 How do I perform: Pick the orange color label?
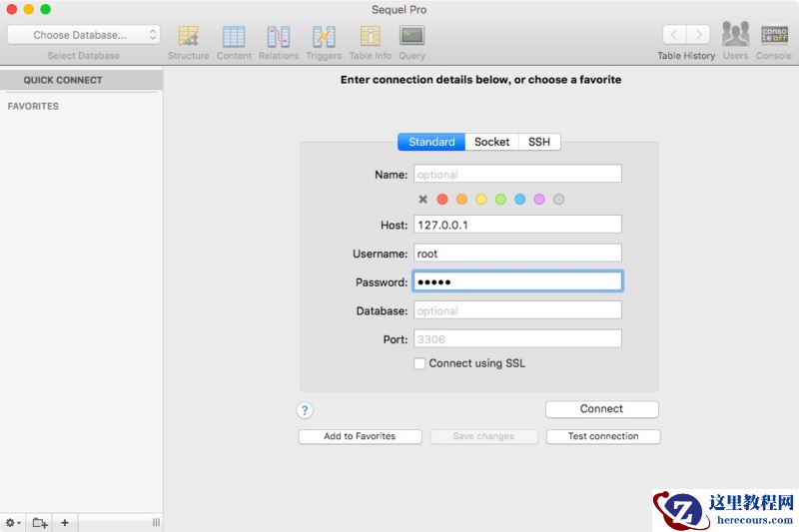[461, 199]
